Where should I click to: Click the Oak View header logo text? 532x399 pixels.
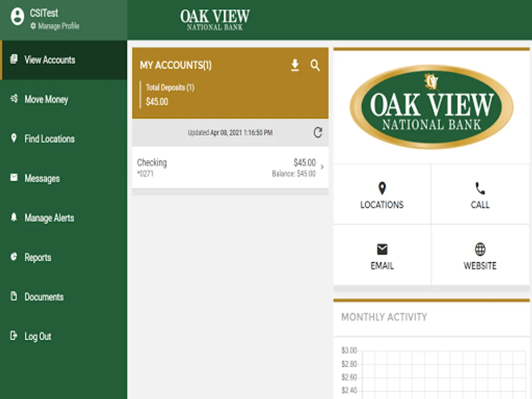point(215,20)
